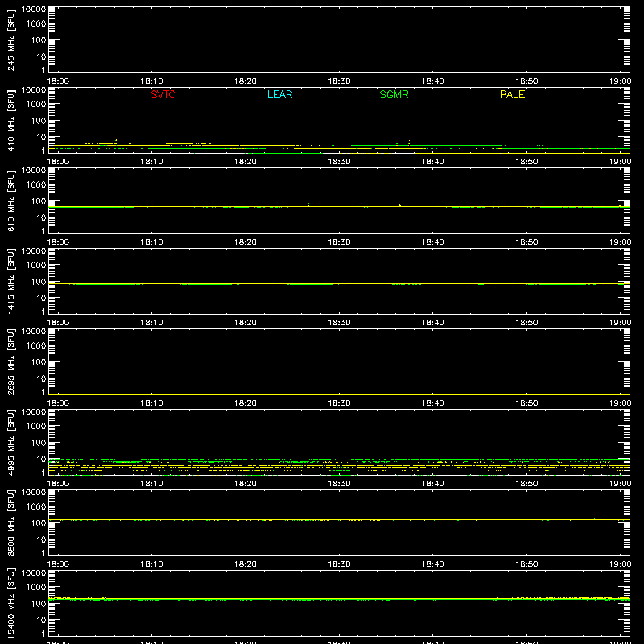Click the 1000 value on 2695 MHz axis

pyautogui.click(x=36, y=346)
